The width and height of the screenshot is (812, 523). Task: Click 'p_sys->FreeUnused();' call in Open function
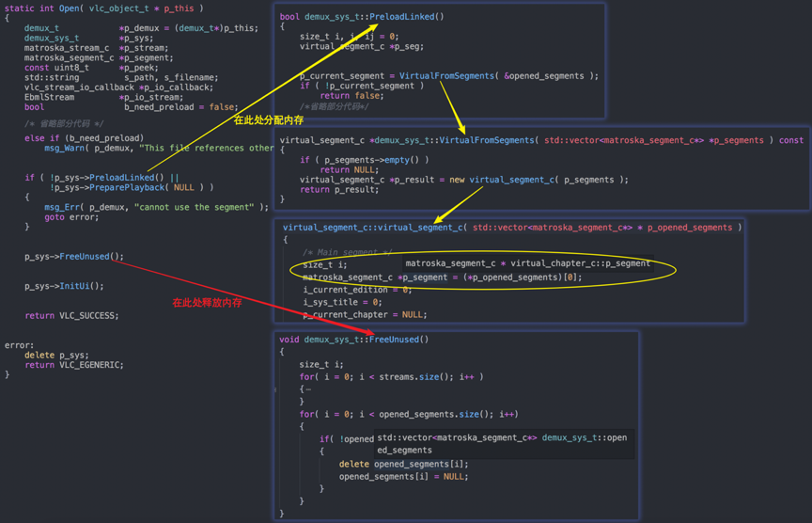pyautogui.click(x=74, y=256)
